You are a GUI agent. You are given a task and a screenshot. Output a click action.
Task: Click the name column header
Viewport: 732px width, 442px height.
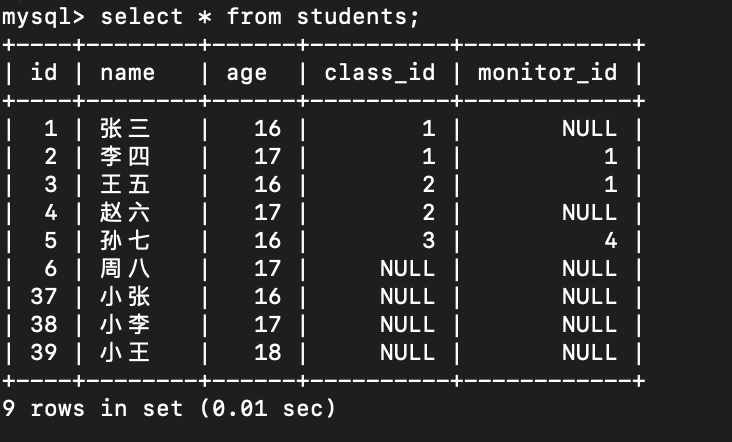pos(128,72)
